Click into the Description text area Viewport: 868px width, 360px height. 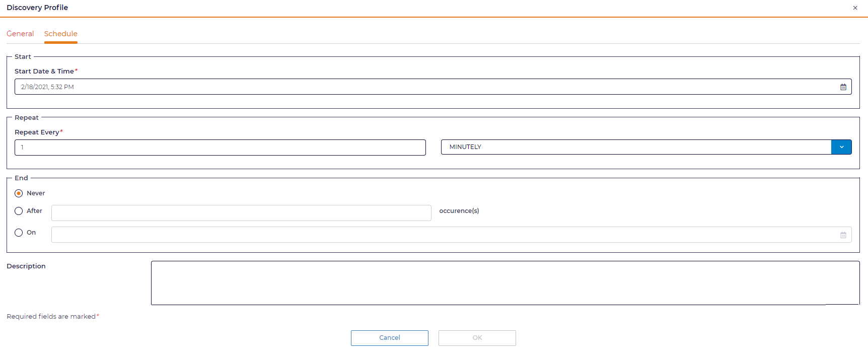point(505,283)
